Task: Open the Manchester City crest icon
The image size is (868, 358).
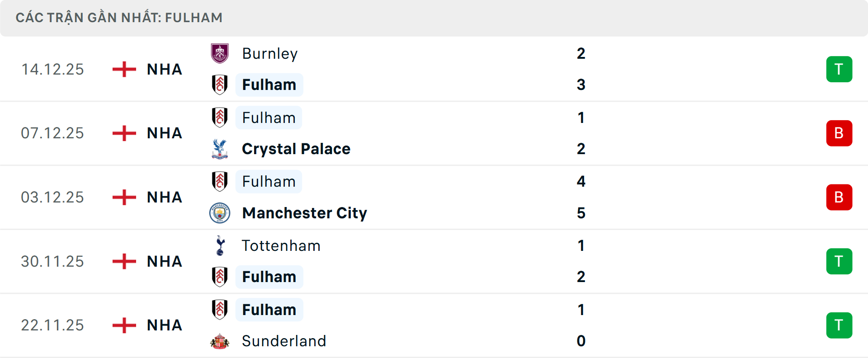Action: click(220, 213)
